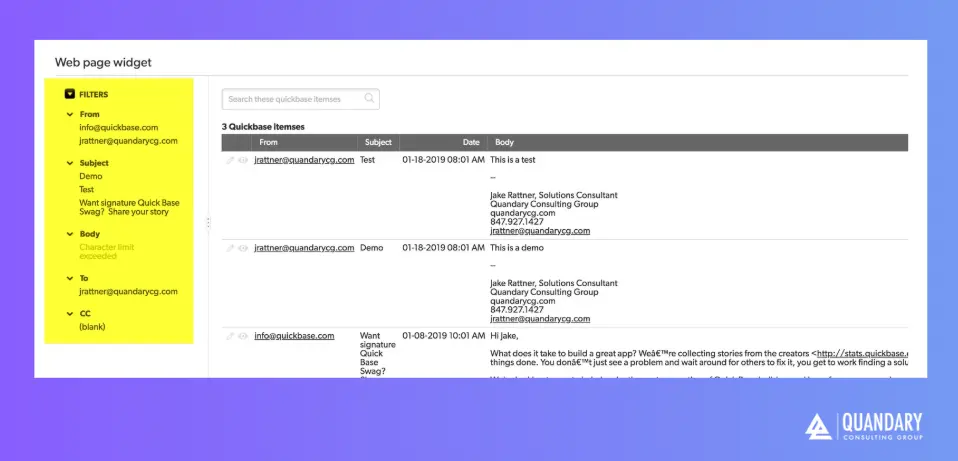
Task: Collapse the From filter group
Action: click(x=70, y=114)
